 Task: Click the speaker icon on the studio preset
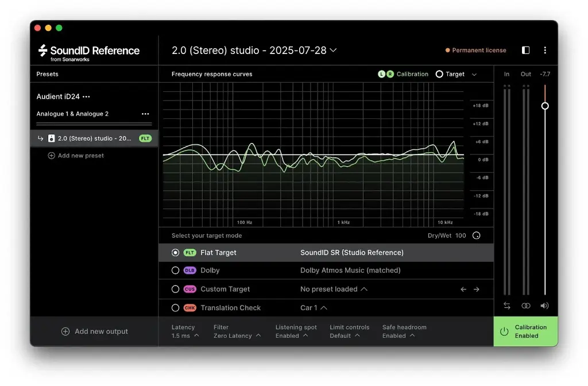pyautogui.click(x=51, y=138)
